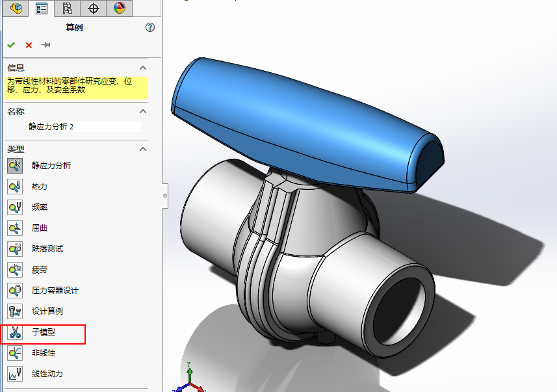557x392 pixels.
Task: Collapse the 类型 section
Action: click(x=143, y=149)
